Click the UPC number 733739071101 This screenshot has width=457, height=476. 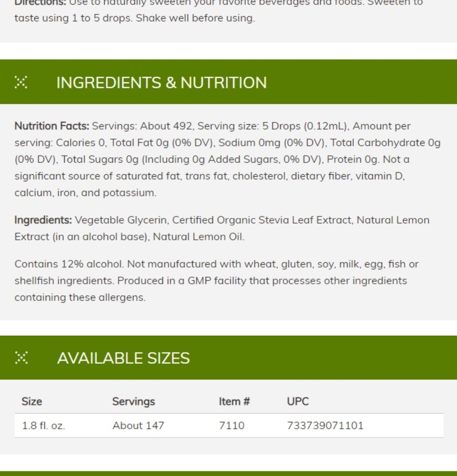point(325,426)
